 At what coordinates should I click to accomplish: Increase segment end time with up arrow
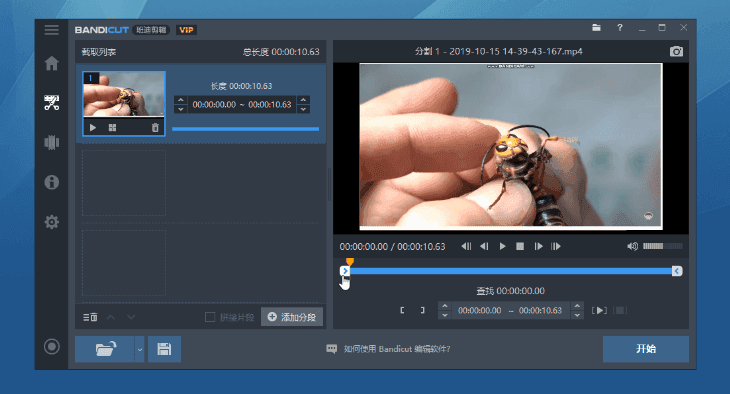pyautogui.click(x=304, y=100)
